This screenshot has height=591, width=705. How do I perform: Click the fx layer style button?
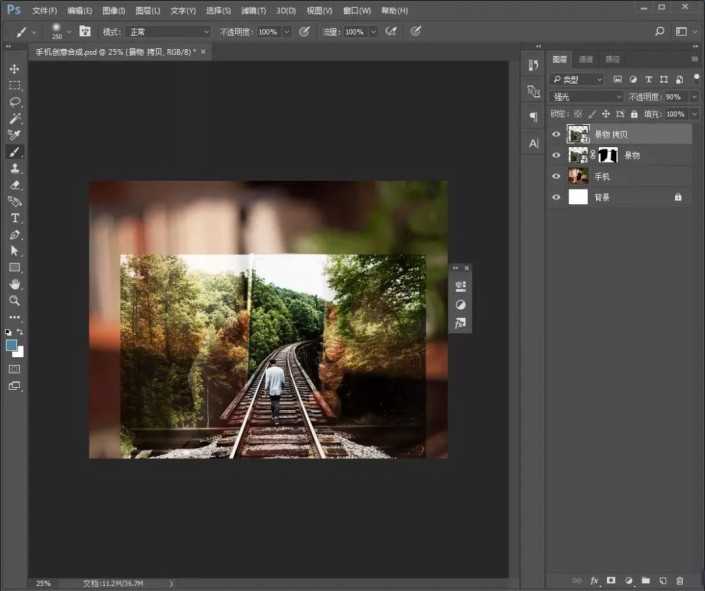(593, 580)
